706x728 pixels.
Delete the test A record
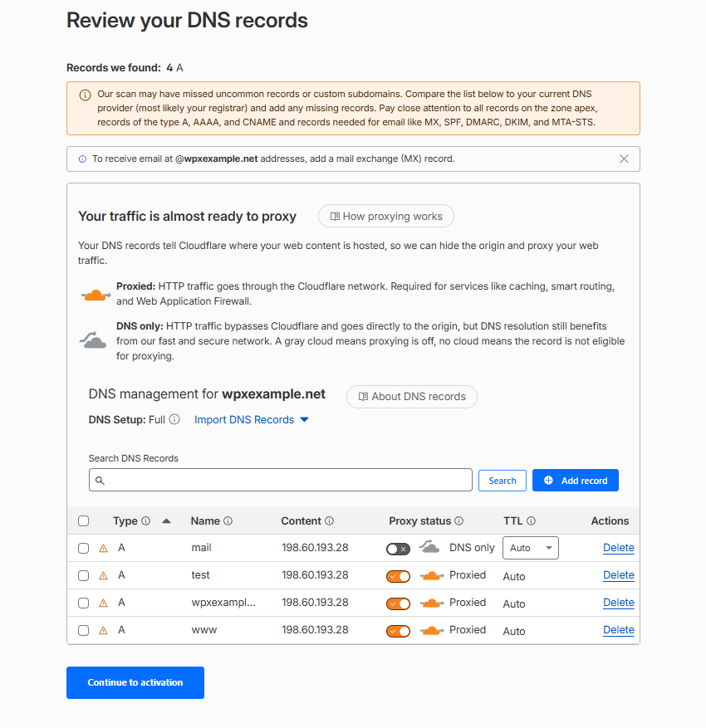pos(618,575)
